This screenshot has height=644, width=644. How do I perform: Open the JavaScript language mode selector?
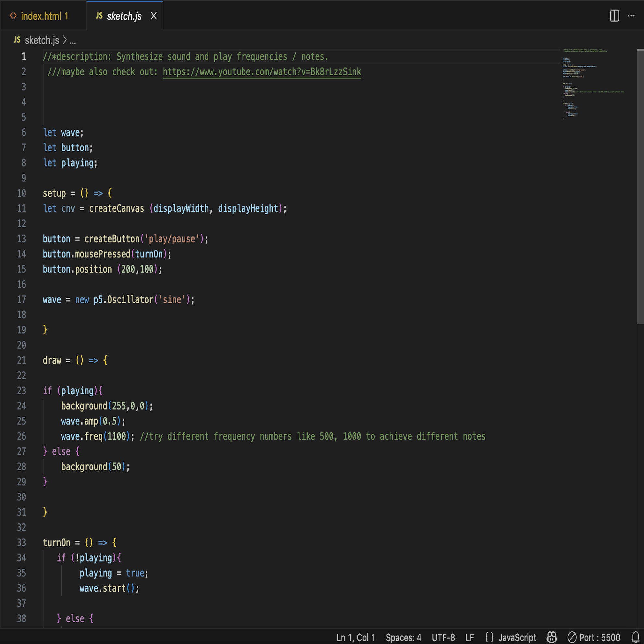pos(517,637)
